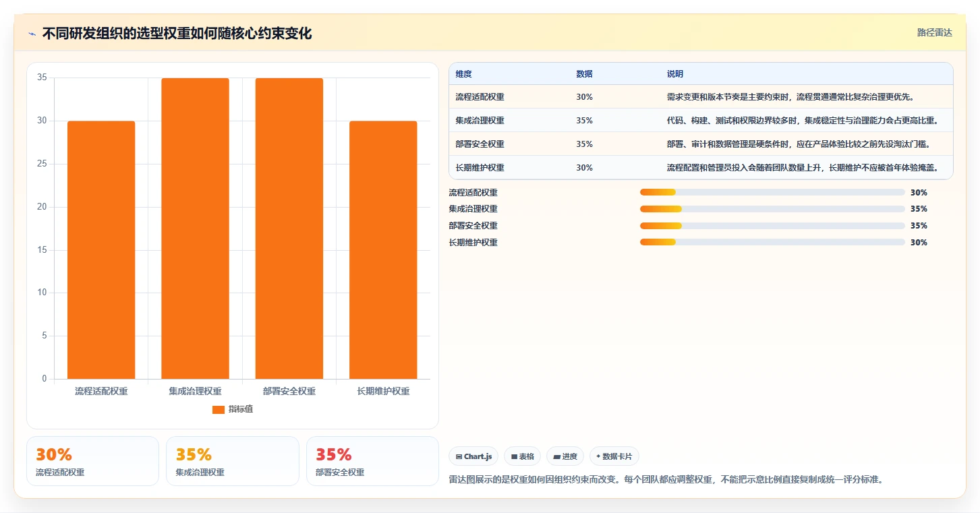Click the Chart.js tag chip
Image resolution: width=980 pixels, height=513 pixels.
pos(473,456)
